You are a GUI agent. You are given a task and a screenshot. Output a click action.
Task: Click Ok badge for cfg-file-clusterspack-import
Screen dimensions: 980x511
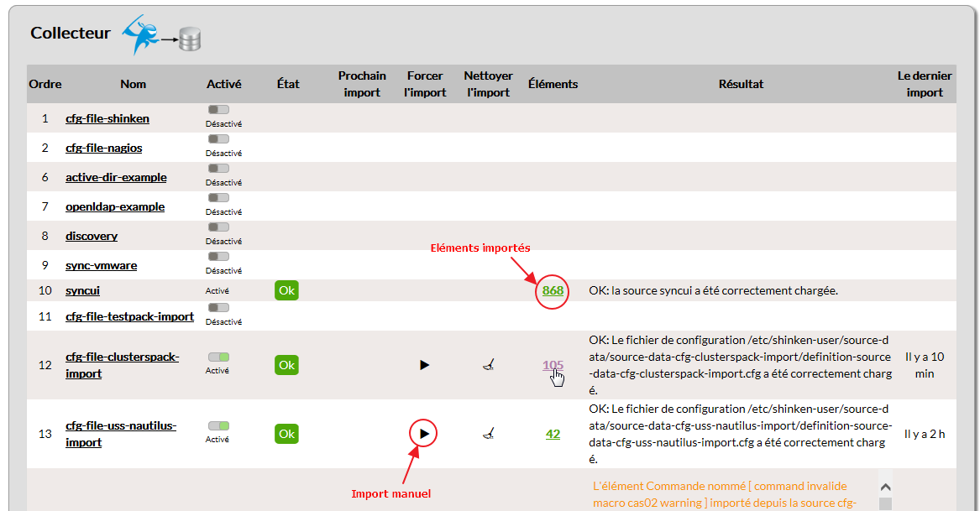286,365
